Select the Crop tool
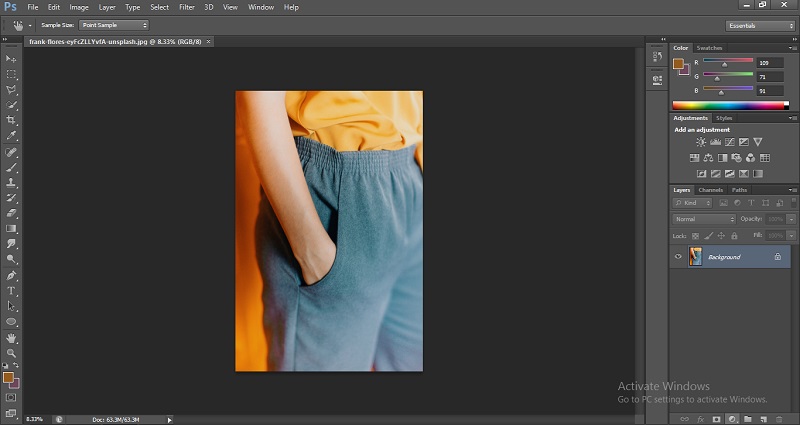The image size is (800, 425). click(11, 120)
